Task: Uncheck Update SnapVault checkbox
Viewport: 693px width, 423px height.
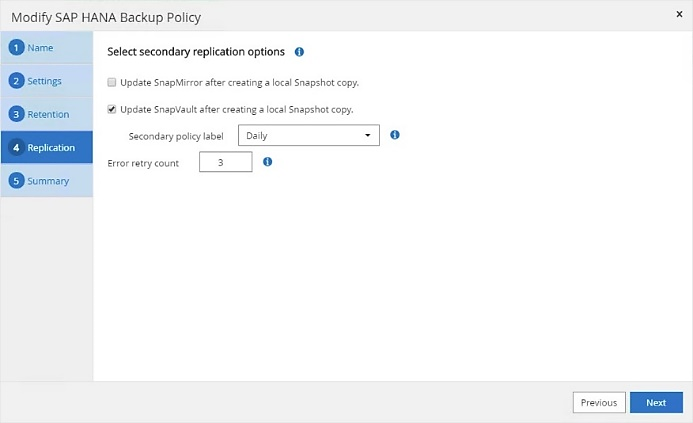Action: (113, 109)
